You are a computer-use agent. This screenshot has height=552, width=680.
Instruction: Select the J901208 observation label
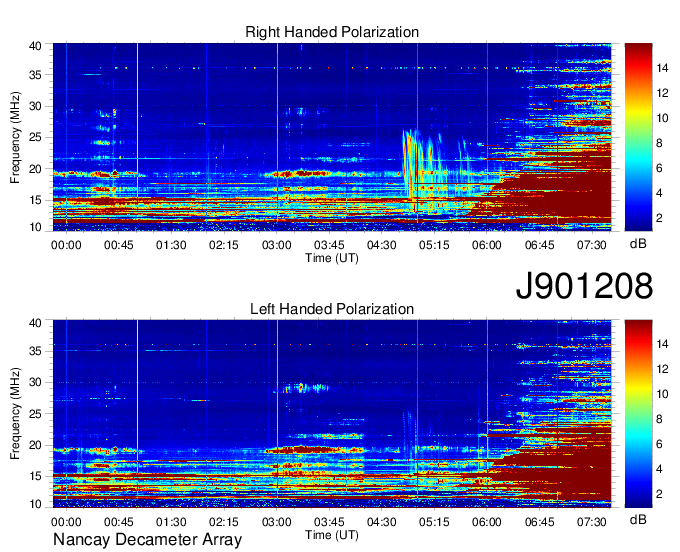click(x=584, y=286)
